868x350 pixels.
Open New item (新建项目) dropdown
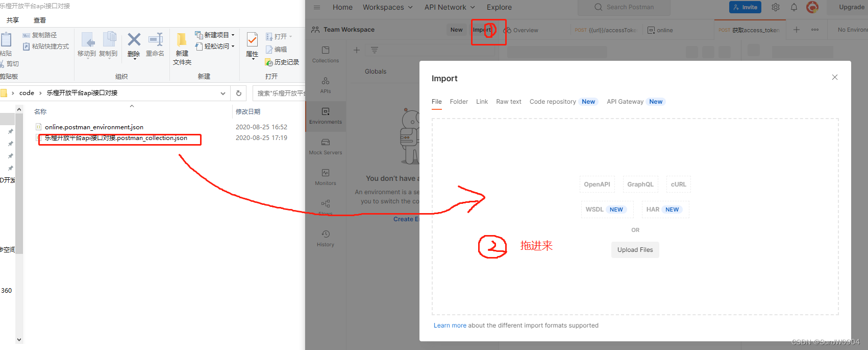[x=215, y=35]
